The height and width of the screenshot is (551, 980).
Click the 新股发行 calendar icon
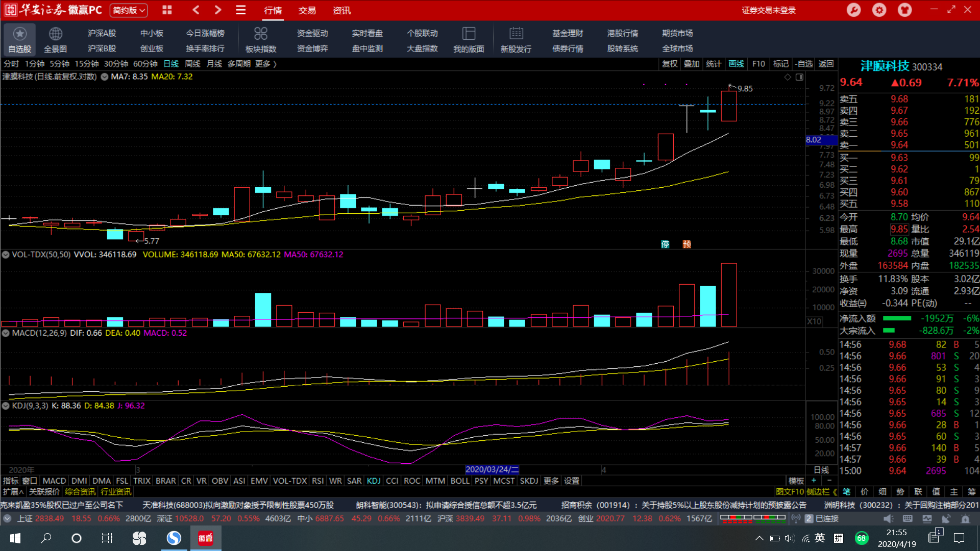(x=516, y=34)
